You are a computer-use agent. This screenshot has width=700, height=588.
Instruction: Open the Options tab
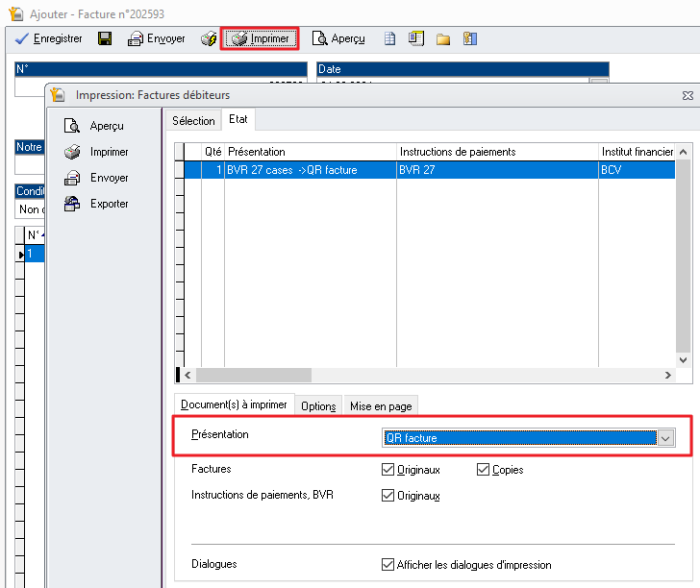click(318, 406)
